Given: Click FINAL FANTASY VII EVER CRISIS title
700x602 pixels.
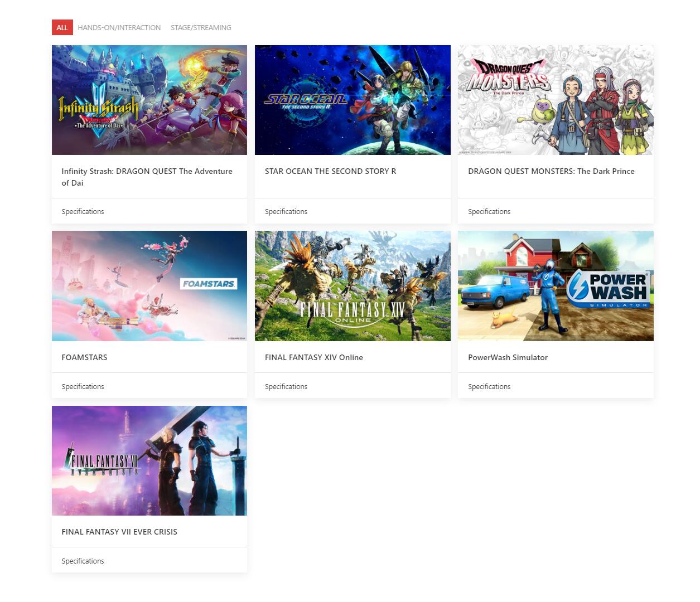Looking at the screenshot, I should pos(119,532).
